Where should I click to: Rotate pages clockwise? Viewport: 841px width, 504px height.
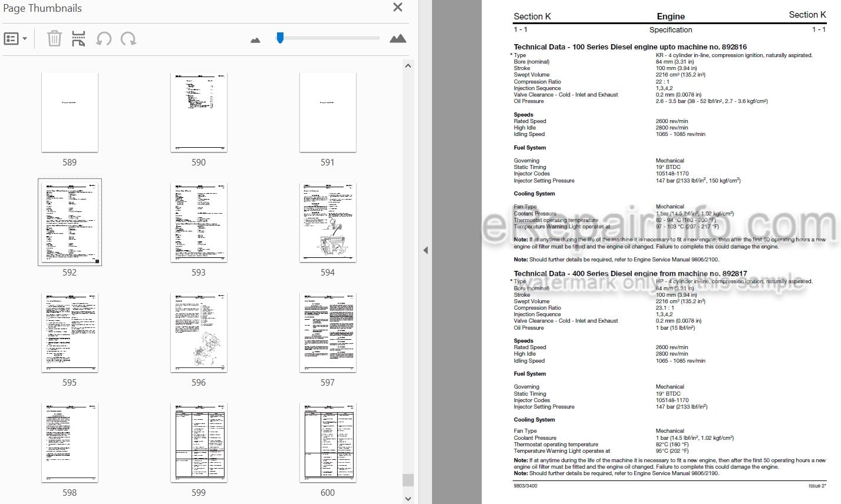128,39
